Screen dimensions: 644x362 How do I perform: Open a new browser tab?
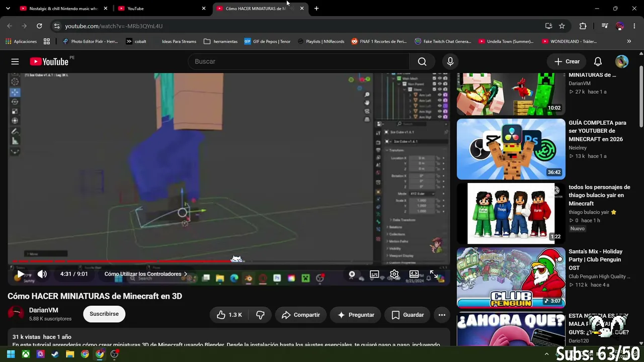(x=316, y=9)
